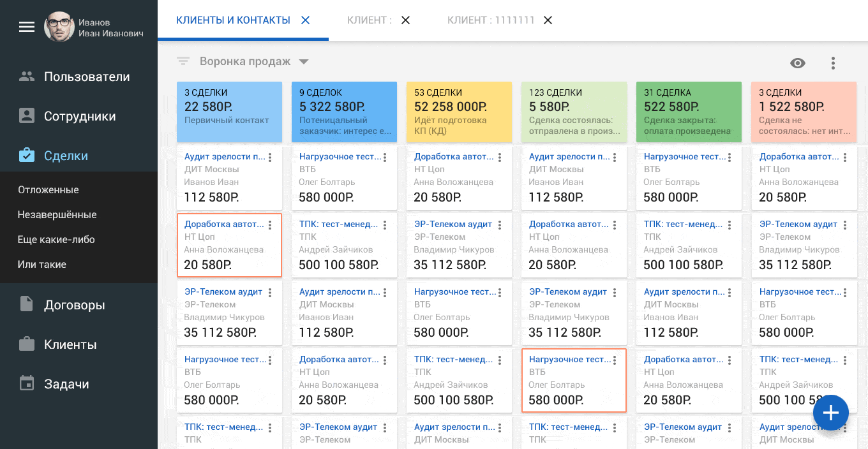Open kebab menu on highlighted Доработка автот card
The height and width of the screenshot is (449, 868).
270,225
